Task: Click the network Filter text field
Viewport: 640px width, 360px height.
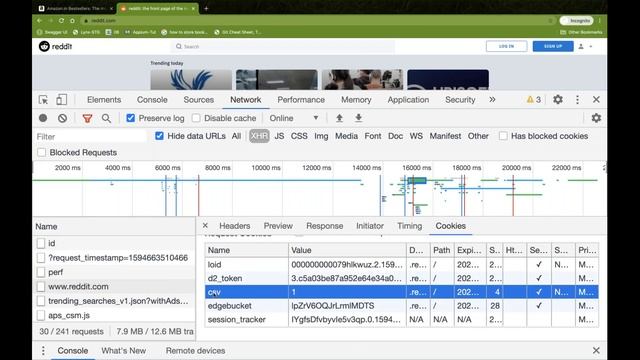Action: [90, 136]
